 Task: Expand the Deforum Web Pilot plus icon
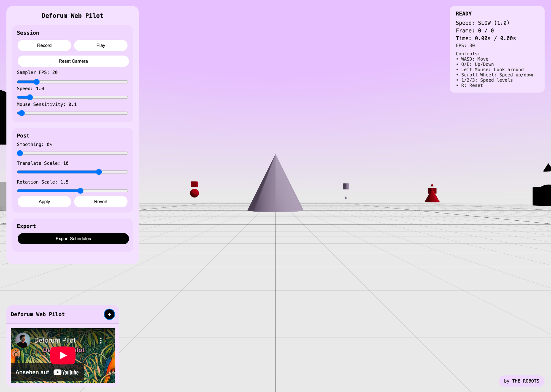109,314
